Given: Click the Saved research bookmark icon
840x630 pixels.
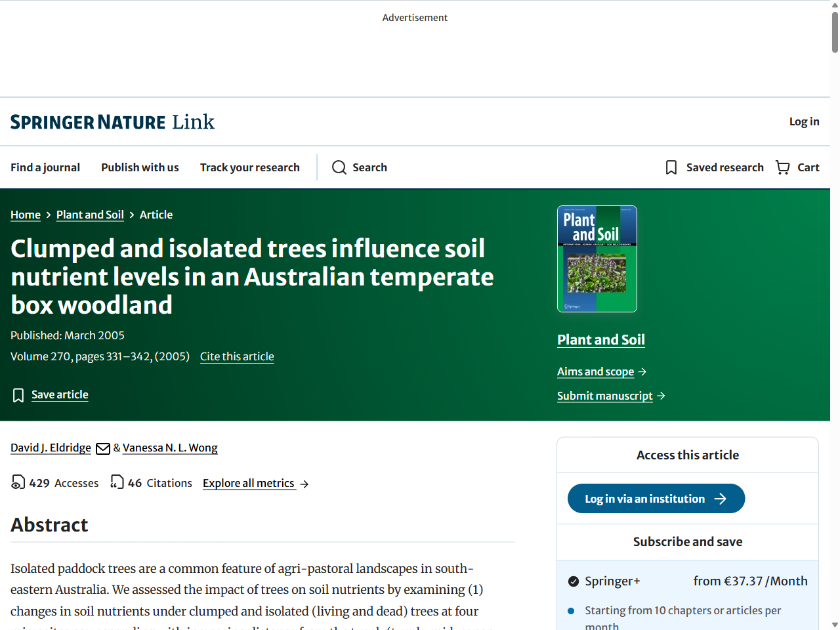Looking at the screenshot, I should coord(671,167).
